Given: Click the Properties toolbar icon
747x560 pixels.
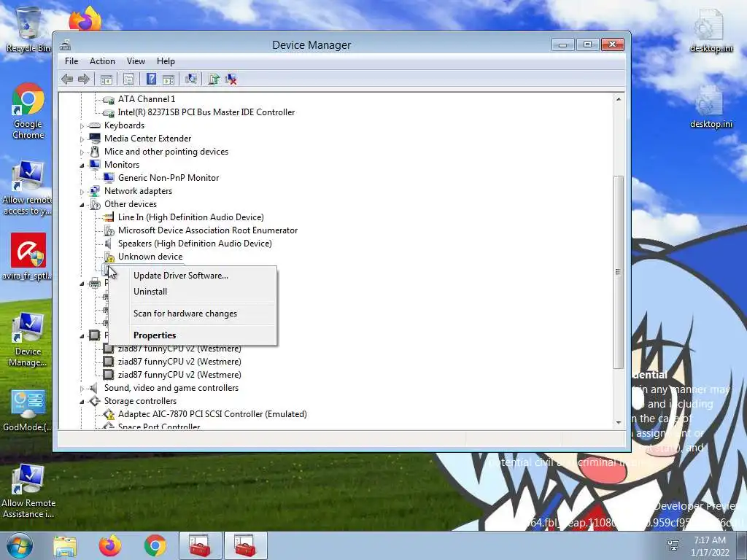Looking at the screenshot, I should (x=128, y=79).
